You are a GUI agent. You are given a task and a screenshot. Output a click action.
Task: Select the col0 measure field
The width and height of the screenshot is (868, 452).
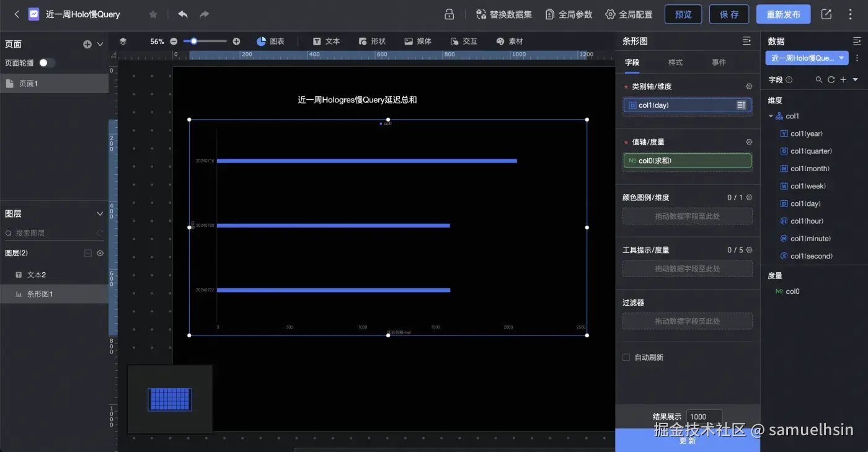tap(787, 291)
